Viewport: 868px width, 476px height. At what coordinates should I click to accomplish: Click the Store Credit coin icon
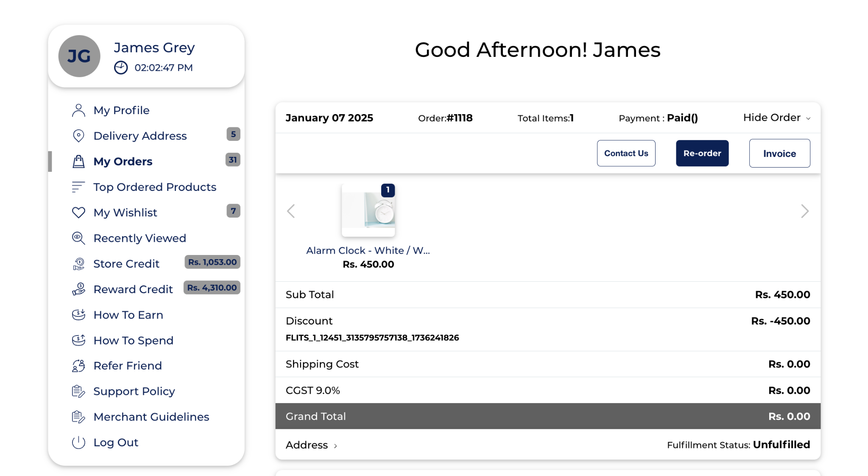coord(78,264)
